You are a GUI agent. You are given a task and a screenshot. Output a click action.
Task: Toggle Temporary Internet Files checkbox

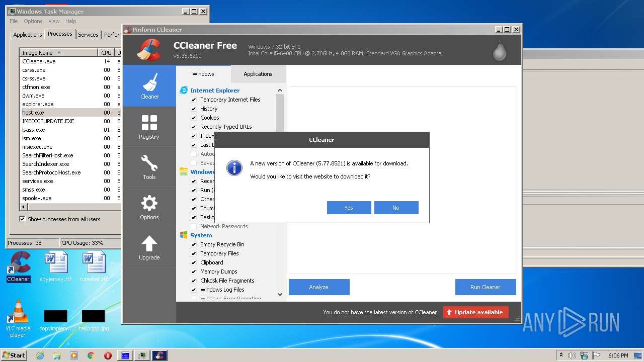(194, 100)
